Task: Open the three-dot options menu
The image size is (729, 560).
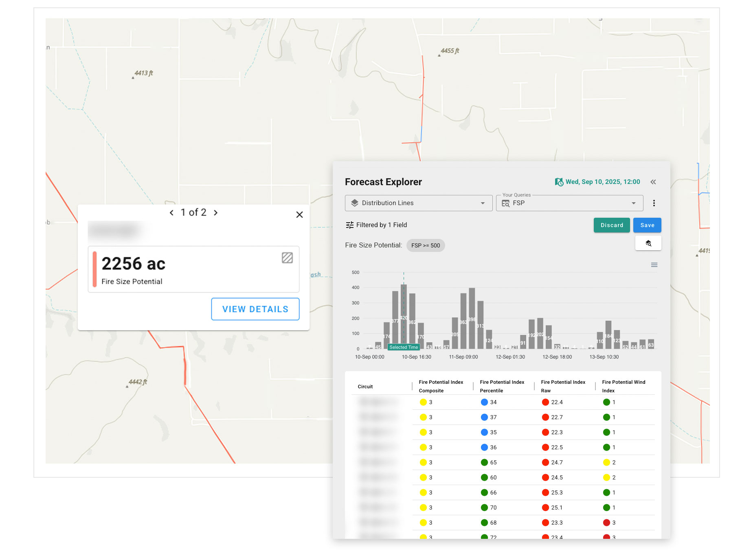Action: pyautogui.click(x=654, y=203)
